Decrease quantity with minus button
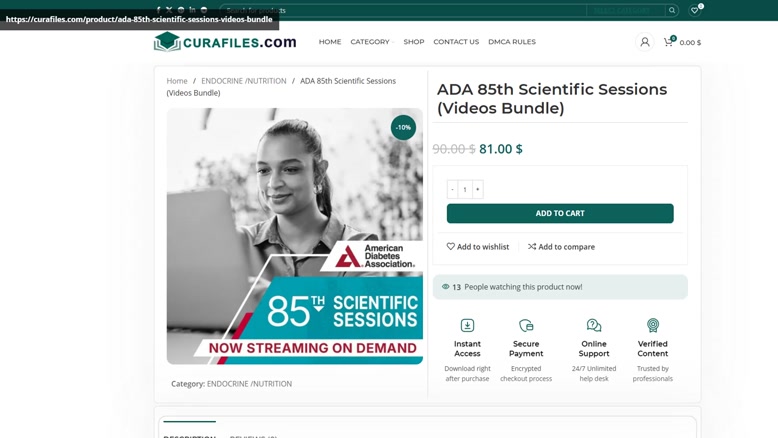The image size is (778, 438). [x=452, y=189]
